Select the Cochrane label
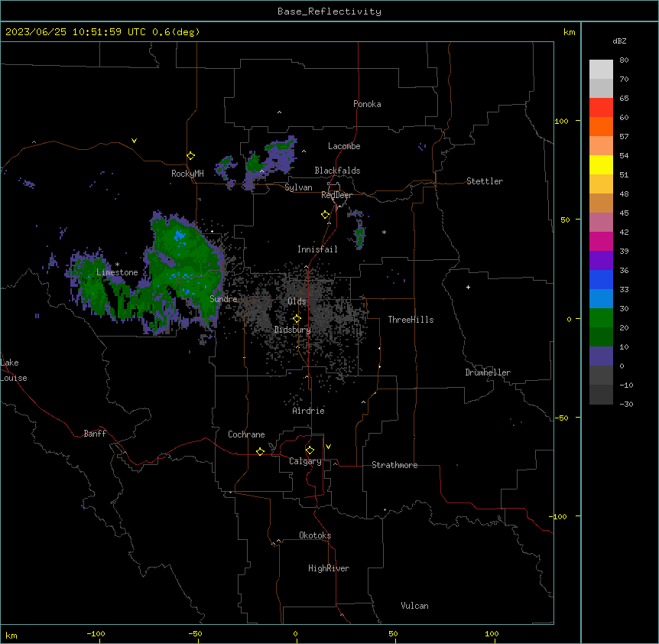 tap(246, 434)
